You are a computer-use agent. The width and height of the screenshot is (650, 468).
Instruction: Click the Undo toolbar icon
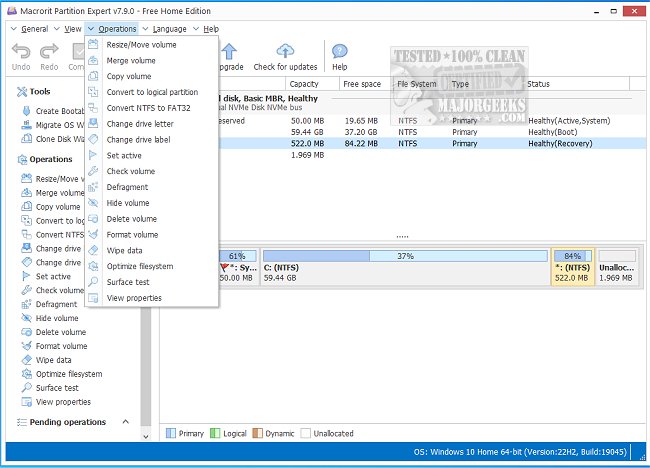coord(21,54)
